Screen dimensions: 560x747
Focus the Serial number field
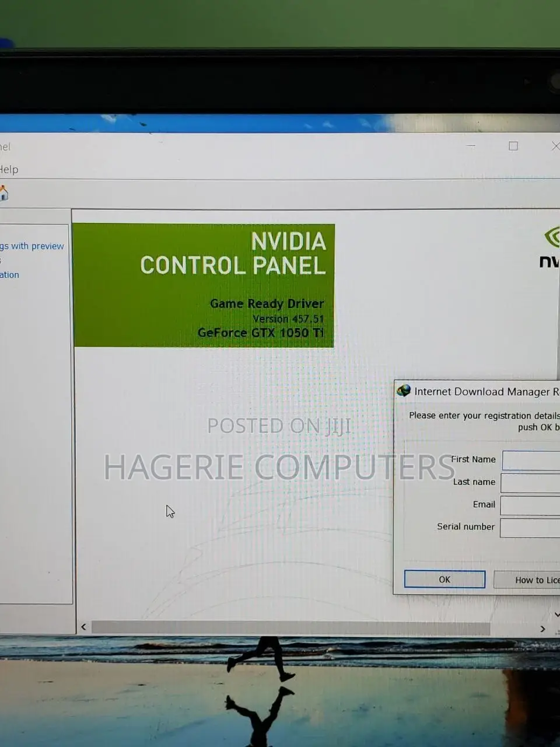click(530, 527)
